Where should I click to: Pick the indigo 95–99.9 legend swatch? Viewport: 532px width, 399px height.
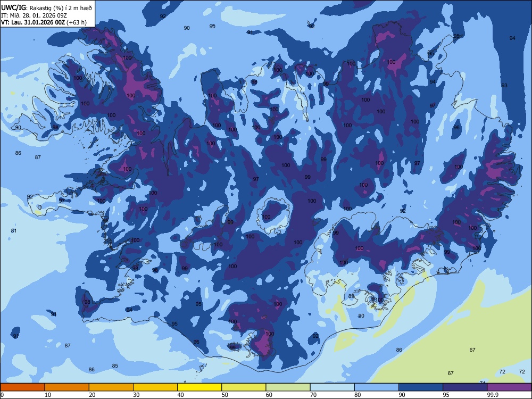tap(465, 387)
